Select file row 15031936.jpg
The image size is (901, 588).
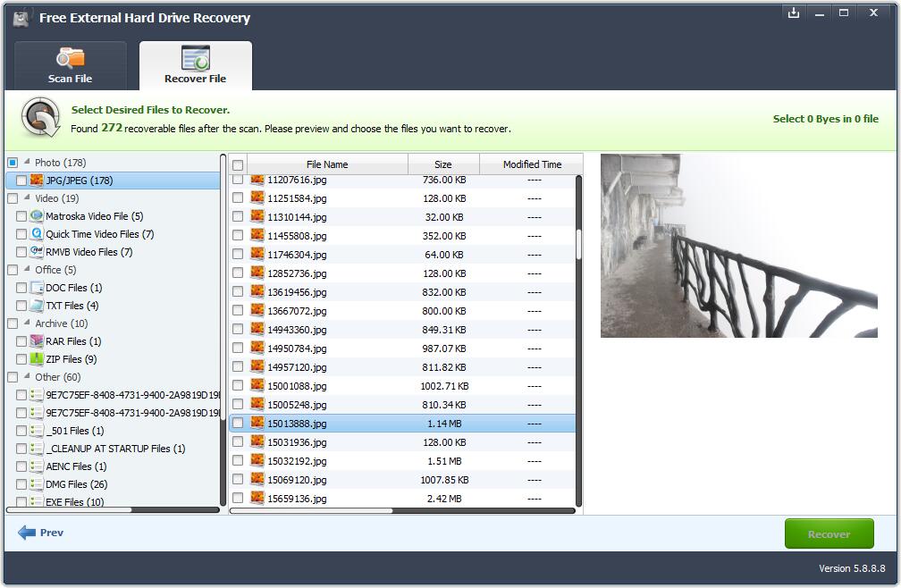pos(402,442)
